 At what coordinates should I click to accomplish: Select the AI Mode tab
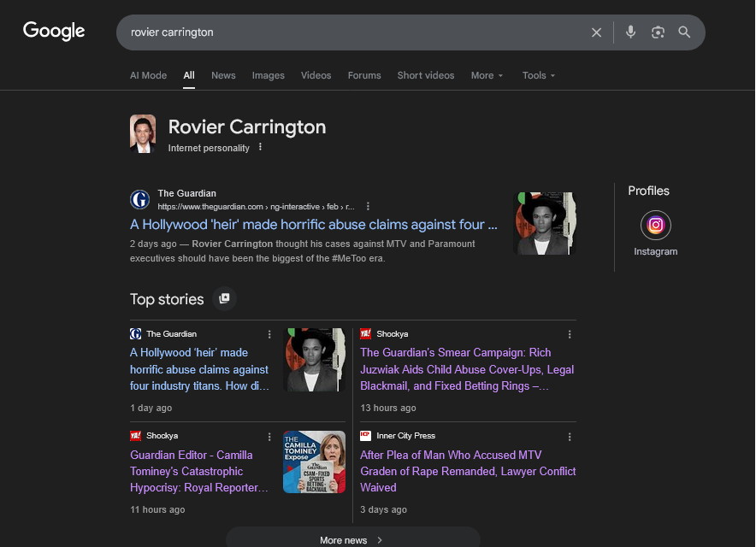click(x=148, y=75)
